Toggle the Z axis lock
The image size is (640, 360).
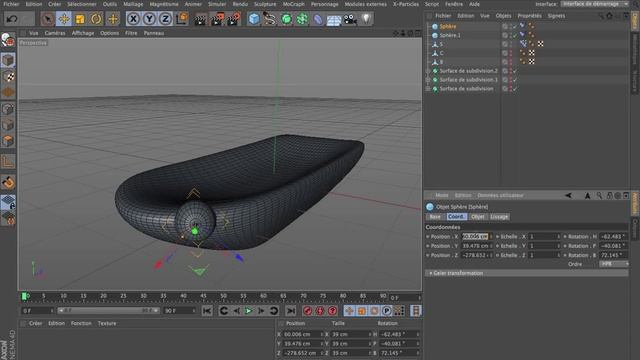click(x=165, y=19)
